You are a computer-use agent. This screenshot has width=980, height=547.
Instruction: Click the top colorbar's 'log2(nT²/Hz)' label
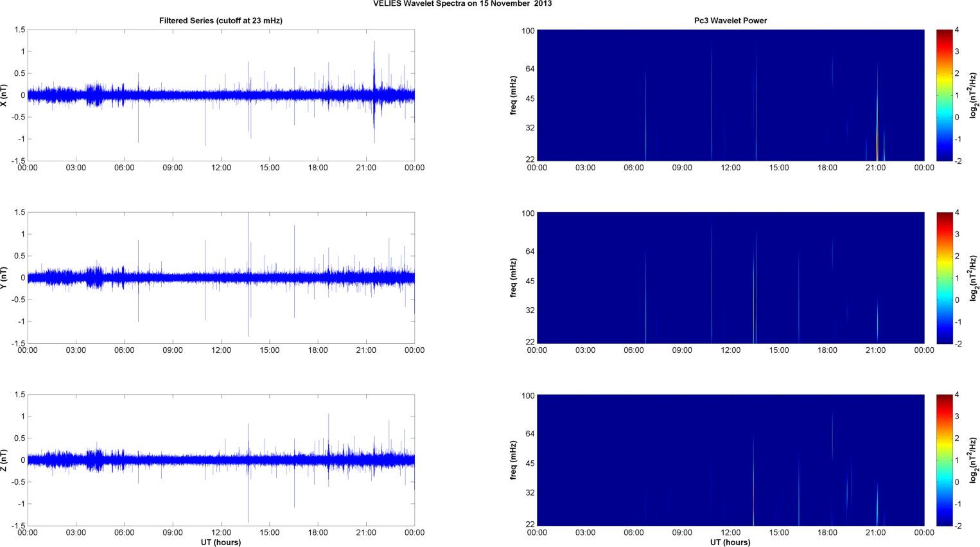(x=974, y=95)
